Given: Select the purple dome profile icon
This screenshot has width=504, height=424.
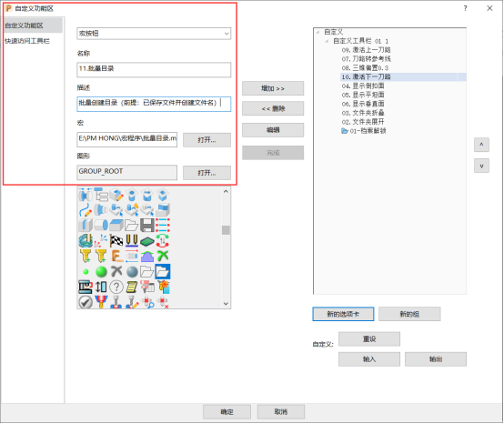Looking at the screenshot, I should 147,256.
